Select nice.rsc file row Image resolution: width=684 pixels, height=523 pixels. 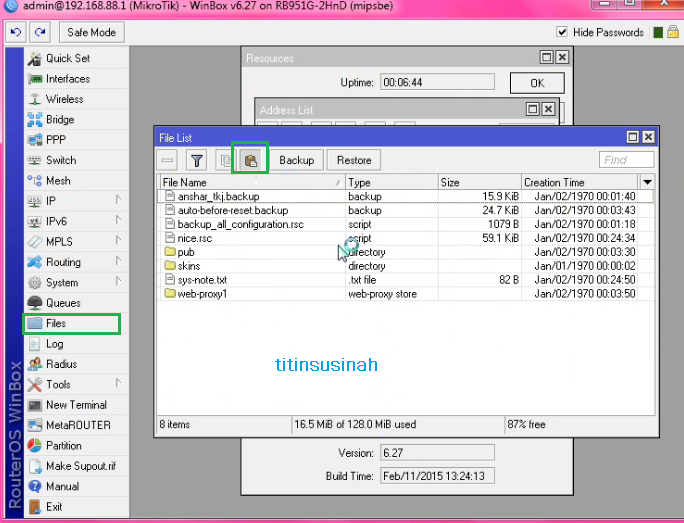click(406, 238)
